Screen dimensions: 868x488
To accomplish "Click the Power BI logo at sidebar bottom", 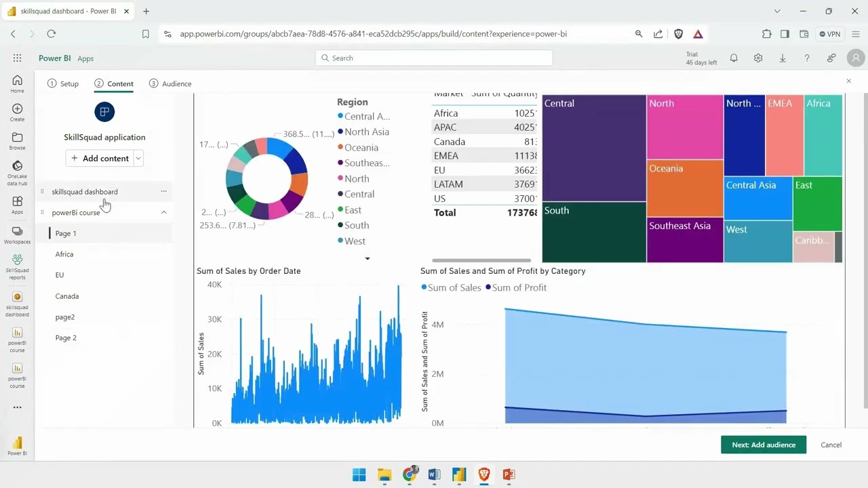I will click(x=17, y=447).
